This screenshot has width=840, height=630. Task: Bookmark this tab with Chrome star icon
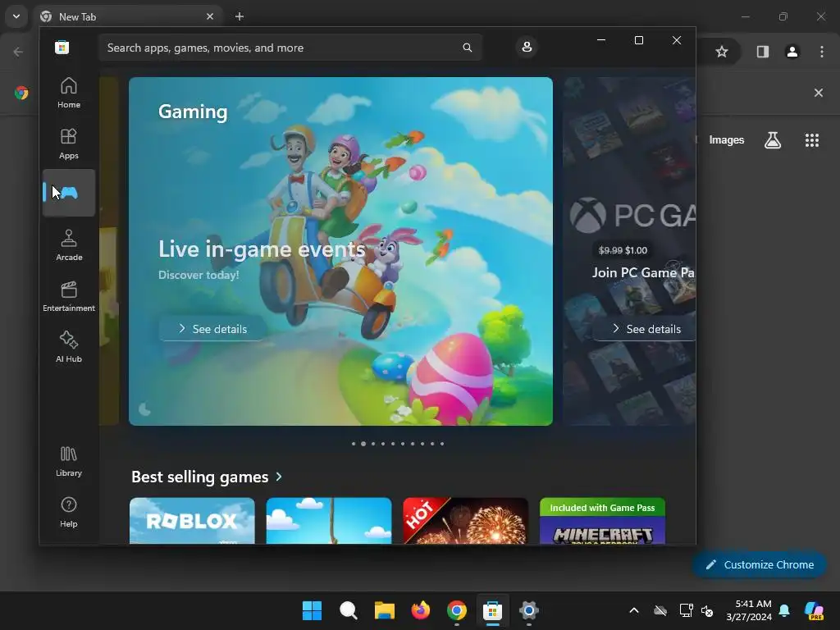722,52
